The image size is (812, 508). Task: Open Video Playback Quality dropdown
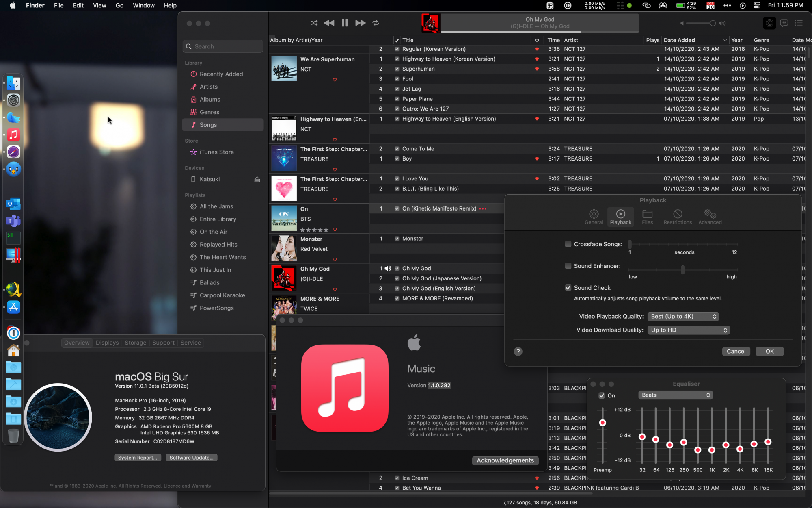coord(683,317)
